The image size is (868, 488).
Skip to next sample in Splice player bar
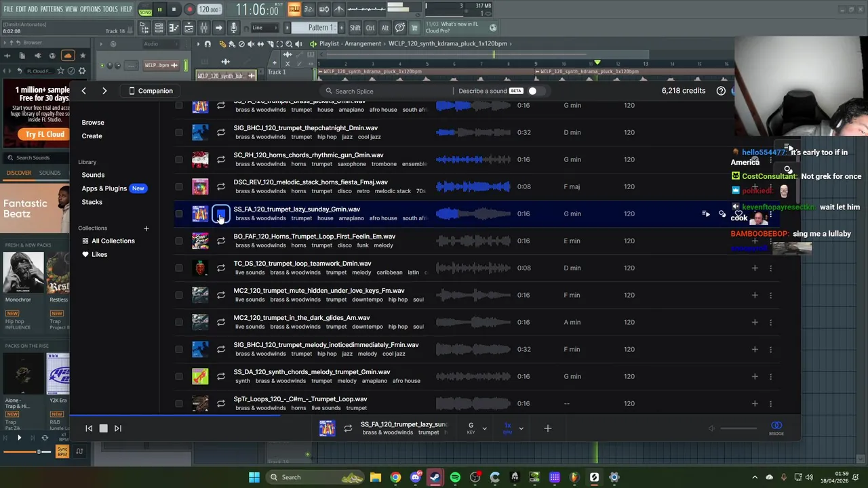point(118,428)
